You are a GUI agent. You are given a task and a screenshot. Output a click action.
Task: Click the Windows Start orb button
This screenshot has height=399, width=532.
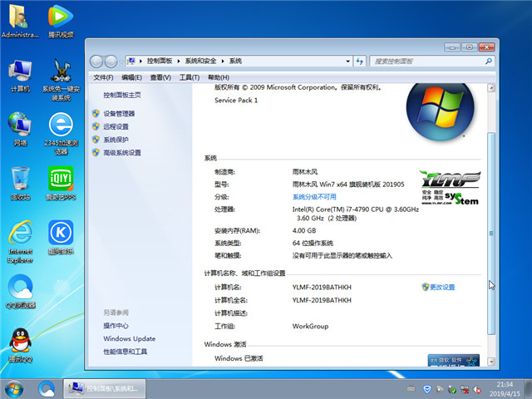[x=14, y=388]
